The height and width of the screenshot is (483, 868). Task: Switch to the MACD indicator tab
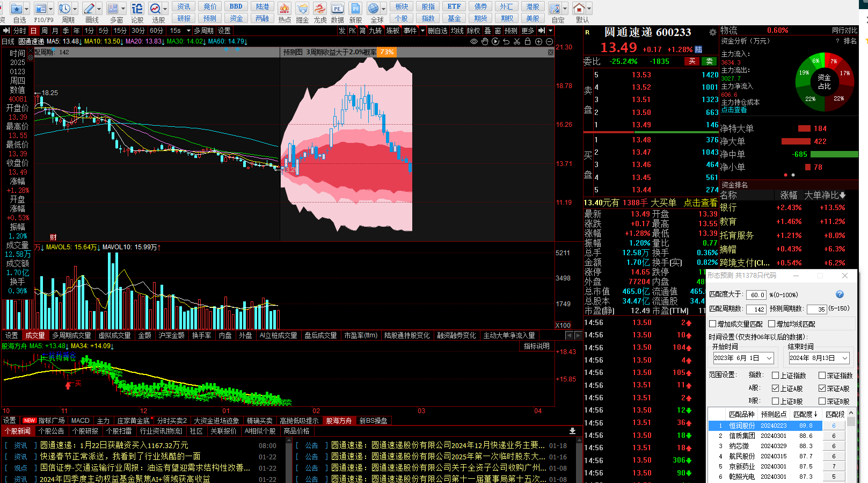click(x=81, y=421)
